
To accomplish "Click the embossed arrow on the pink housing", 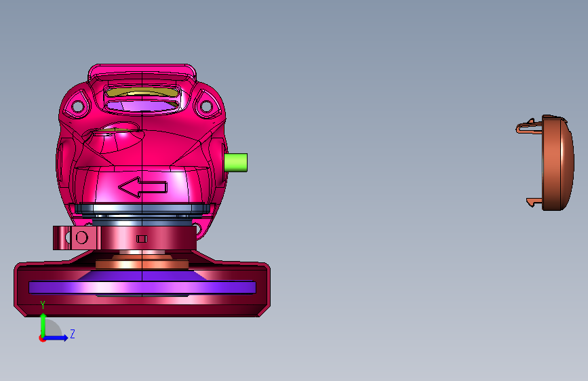I will (x=143, y=186).
